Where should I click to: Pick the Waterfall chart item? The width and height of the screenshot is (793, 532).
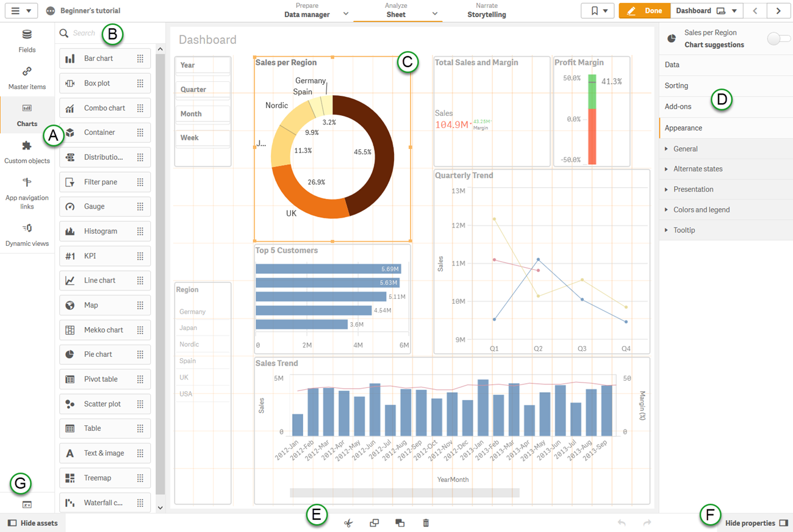105,503
